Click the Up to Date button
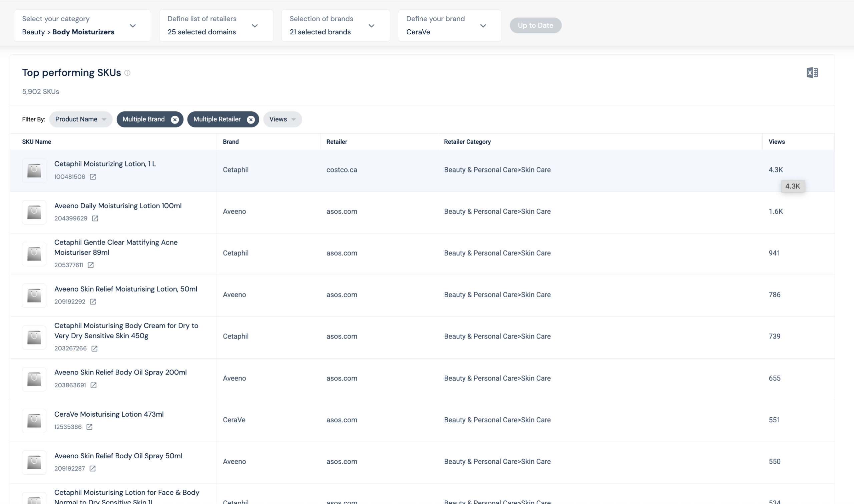Image resolution: width=854 pixels, height=504 pixels. tap(535, 25)
